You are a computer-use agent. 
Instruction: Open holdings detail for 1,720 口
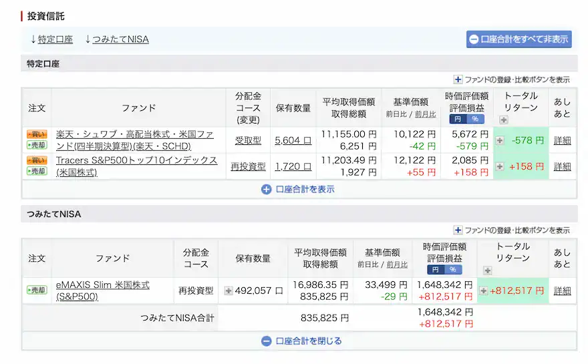pos(293,166)
